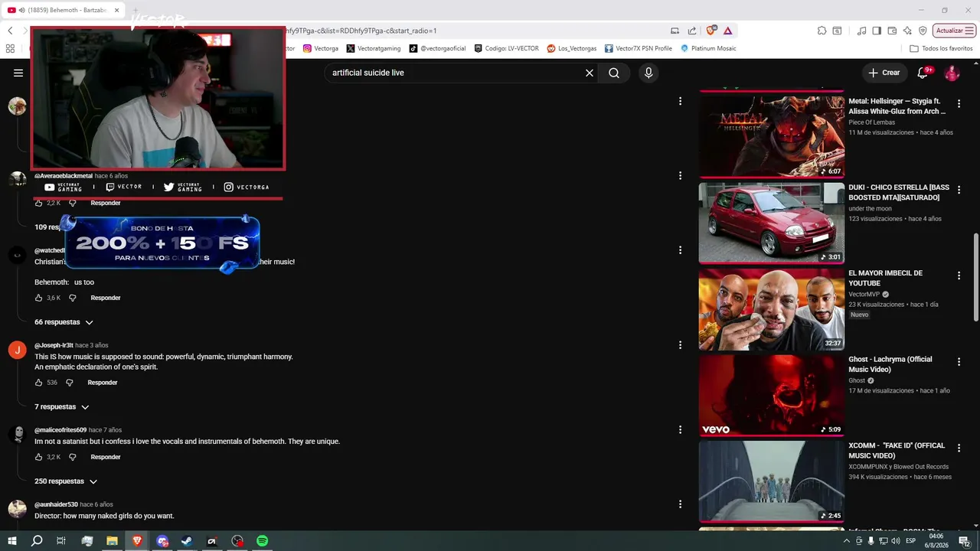980x551 pixels.
Task: Like the @Joseph-Ir3lt comment
Action: point(39,383)
